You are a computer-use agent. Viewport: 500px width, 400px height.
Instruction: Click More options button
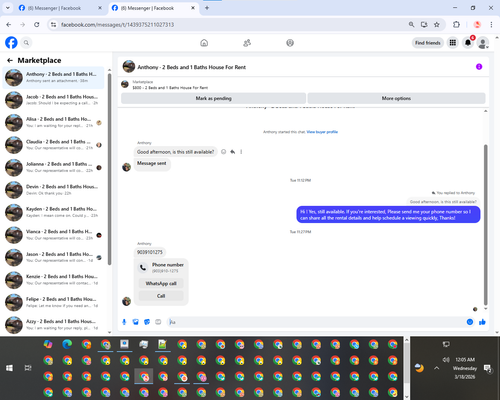(396, 98)
